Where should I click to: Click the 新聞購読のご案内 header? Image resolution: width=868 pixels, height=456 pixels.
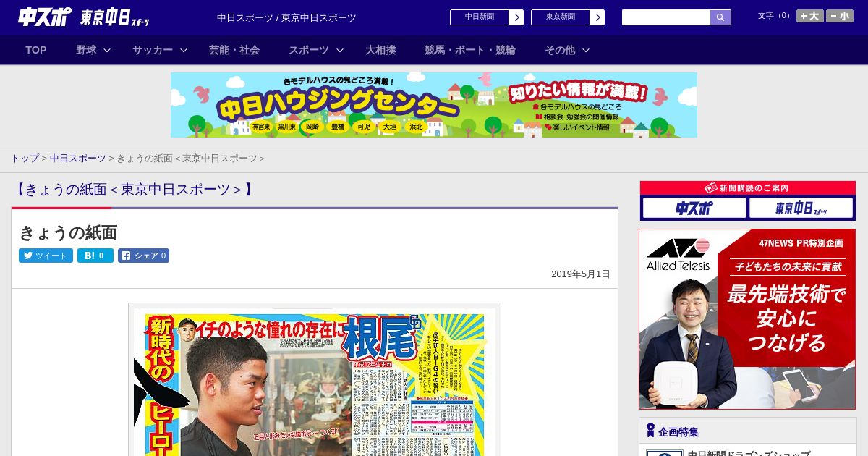pyautogui.click(x=747, y=187)
